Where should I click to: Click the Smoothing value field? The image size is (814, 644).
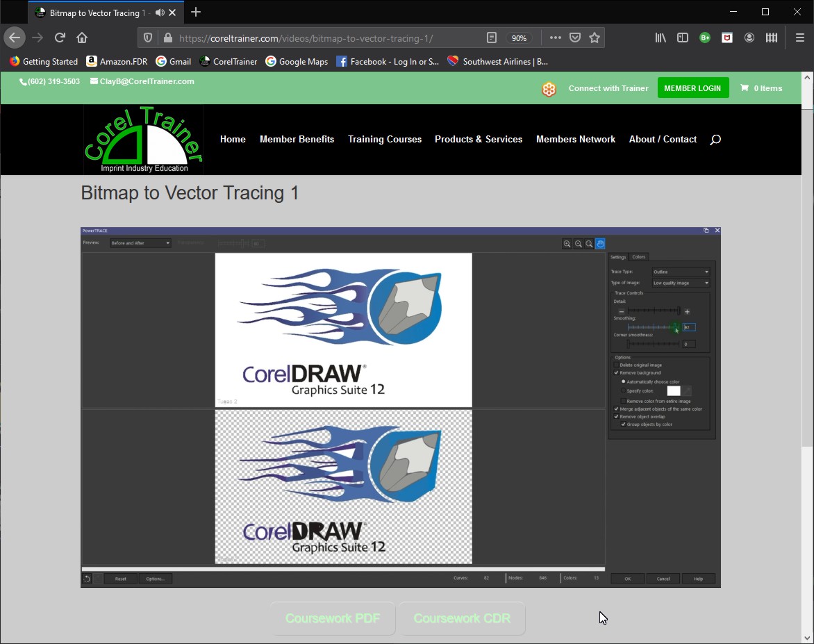pyautogui.click(x=689, y=327)
